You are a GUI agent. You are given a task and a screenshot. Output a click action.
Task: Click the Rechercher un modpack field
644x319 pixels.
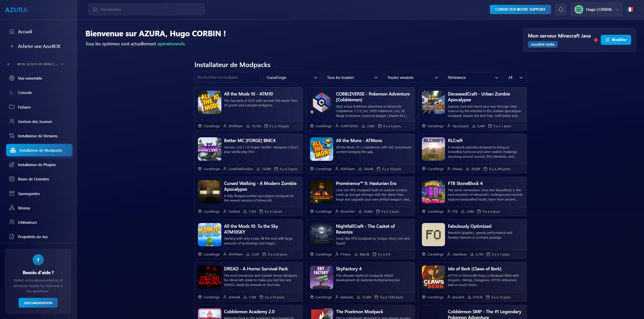pos(227,78)
